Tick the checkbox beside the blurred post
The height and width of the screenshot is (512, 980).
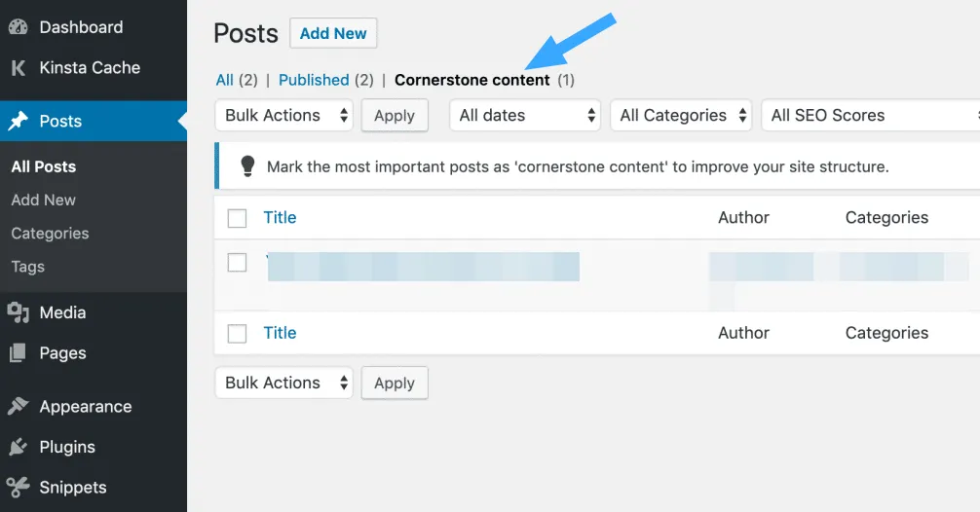[237, 262]
